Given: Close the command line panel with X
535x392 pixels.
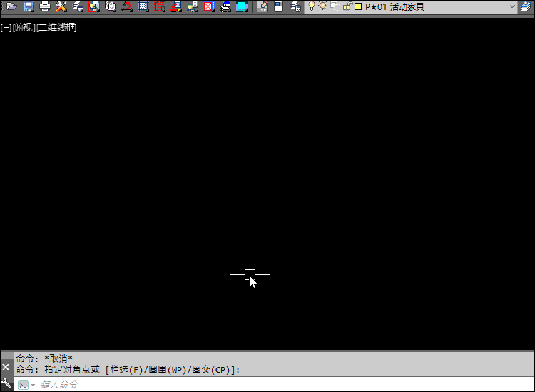Looking at the screenshot, I should [x=6, y=367].
